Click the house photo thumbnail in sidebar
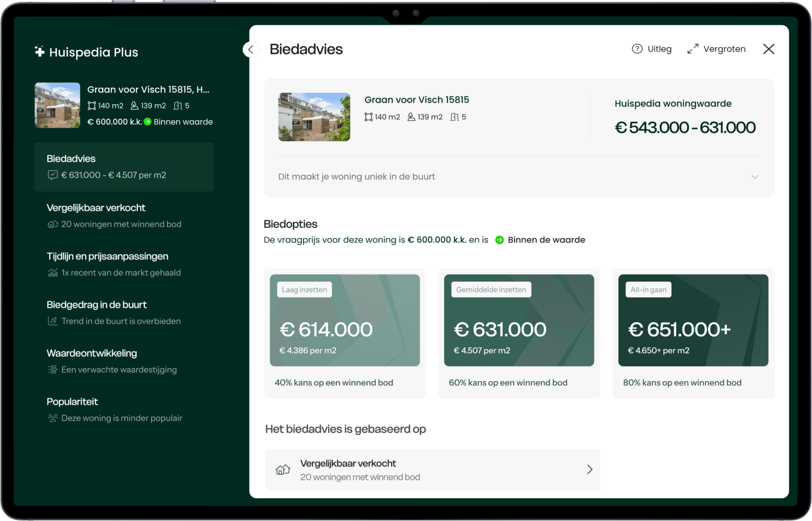The height and width of the screenshot is (521, 812). pos(57,105)
